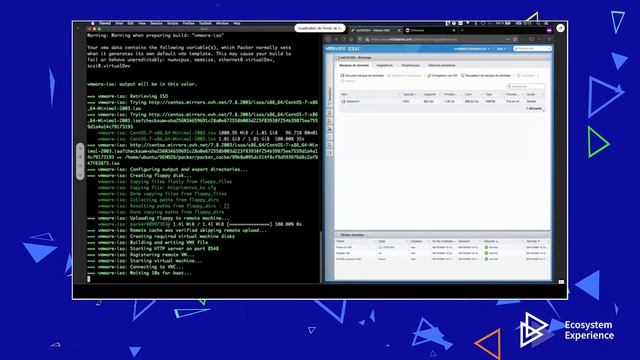
Task: Click the purple extension icon in browser tab bar
Action: coord(549,30)
